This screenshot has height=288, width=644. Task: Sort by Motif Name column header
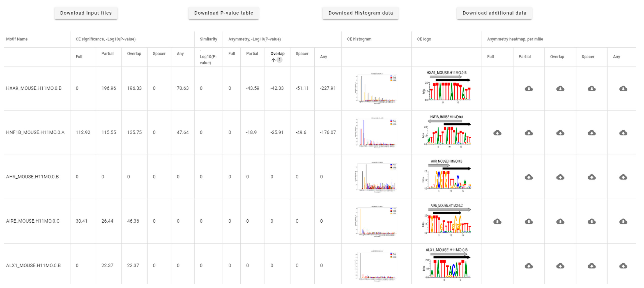tap(17, 39)
